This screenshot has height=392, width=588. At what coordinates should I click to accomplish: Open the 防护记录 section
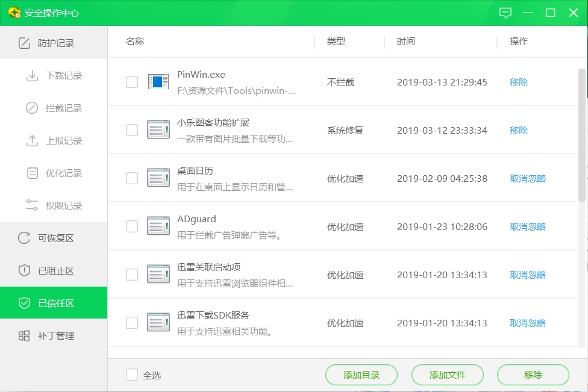point(54,43)
